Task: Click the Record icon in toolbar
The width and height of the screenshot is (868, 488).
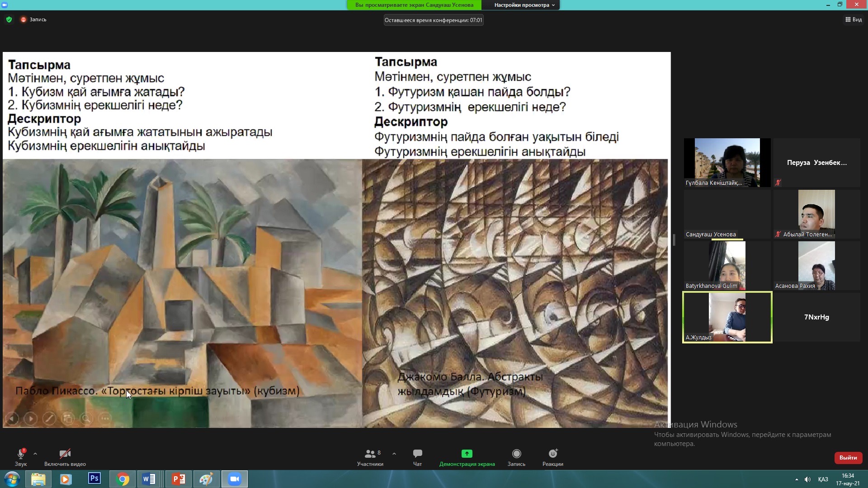Action: click(516, 454)
